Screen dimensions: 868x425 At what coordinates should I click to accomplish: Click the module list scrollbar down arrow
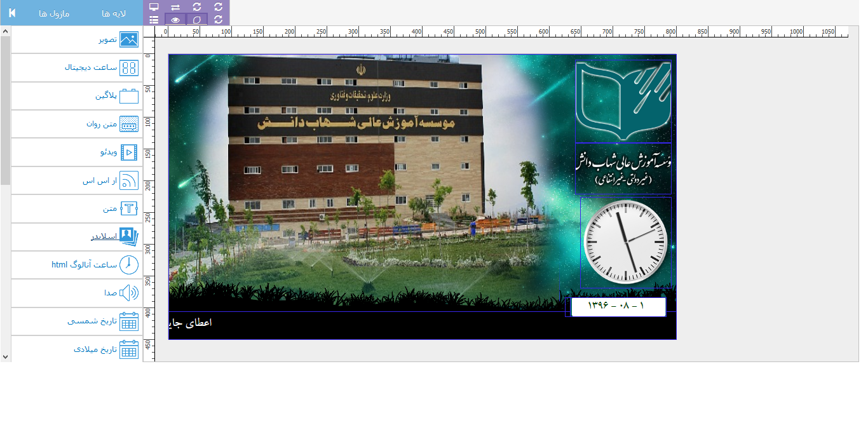(5, 357)
